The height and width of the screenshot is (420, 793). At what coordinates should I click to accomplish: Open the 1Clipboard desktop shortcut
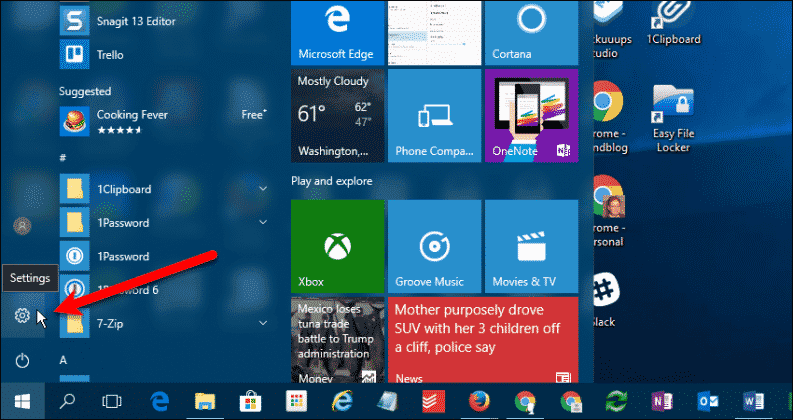(x=674, y=23)
